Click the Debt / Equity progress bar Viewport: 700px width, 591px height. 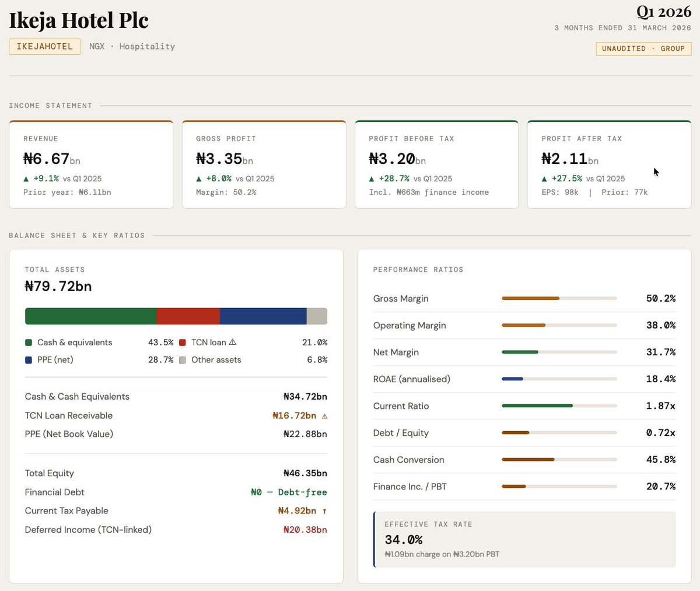(559, 433)
